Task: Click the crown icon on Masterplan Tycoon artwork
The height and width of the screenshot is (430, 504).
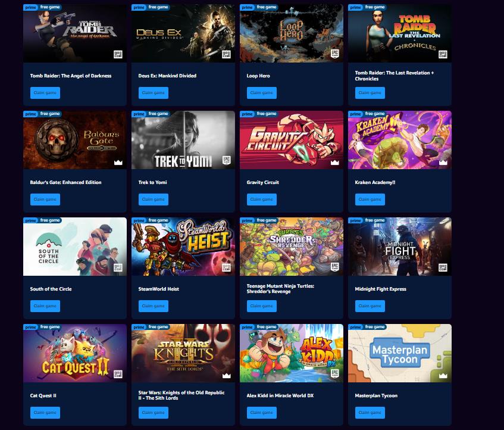Action: (x=443, y=376)
